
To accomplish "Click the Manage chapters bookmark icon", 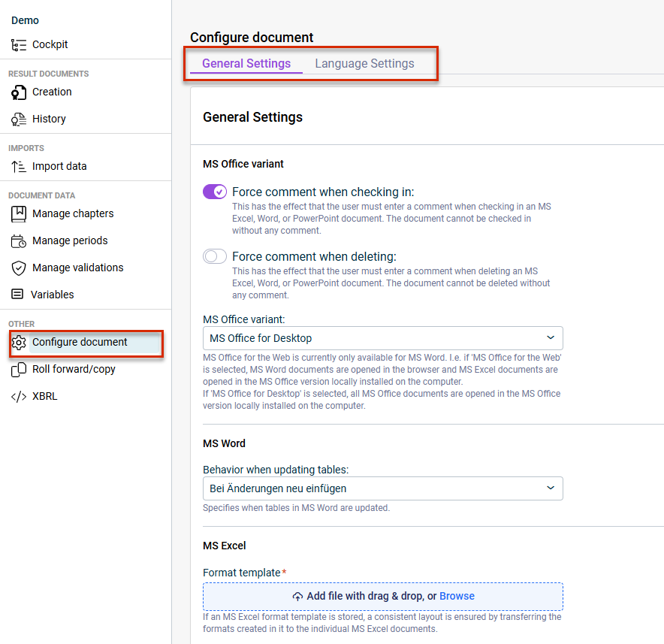I will (18, 214).
